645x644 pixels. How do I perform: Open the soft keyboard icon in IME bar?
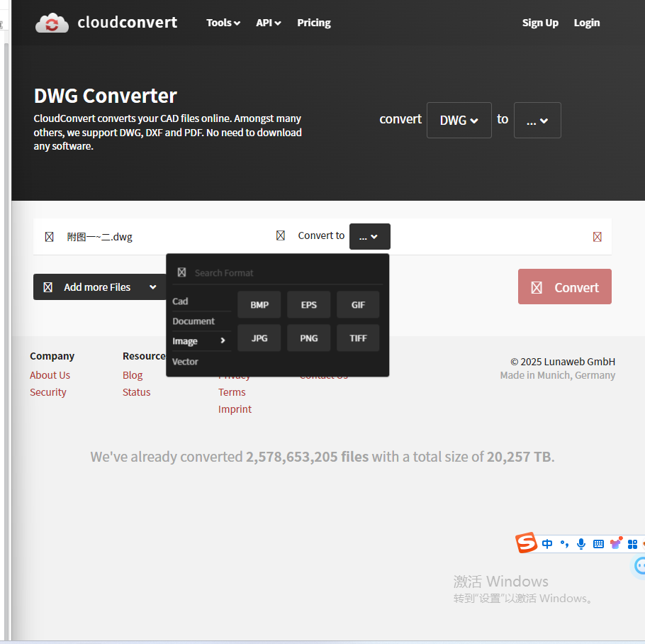click(598, 545)
